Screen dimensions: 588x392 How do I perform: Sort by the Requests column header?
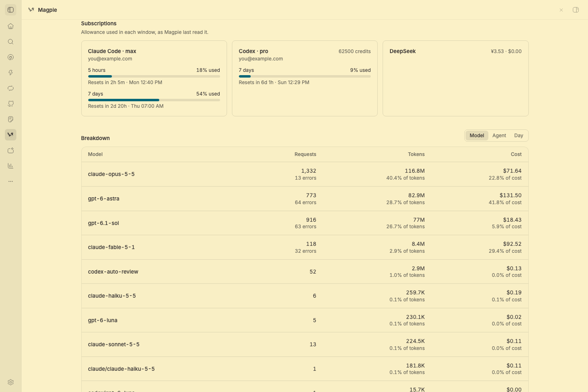point(305,154)
